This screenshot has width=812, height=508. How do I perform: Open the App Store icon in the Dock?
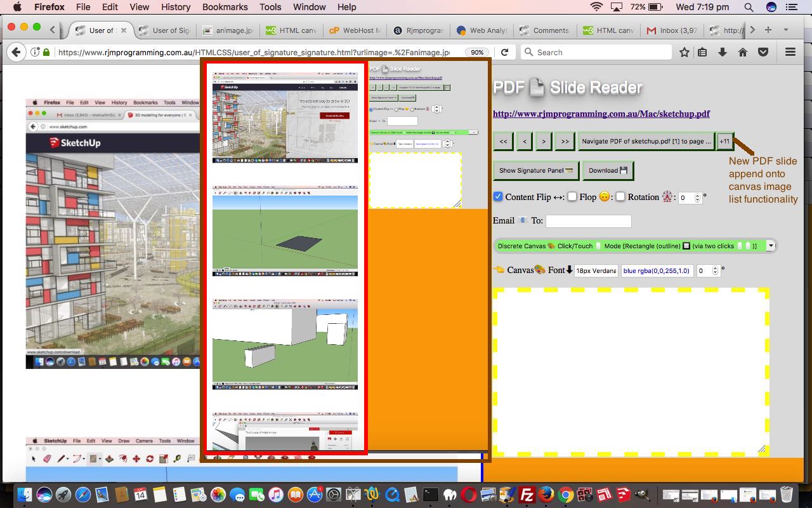pos(315,494)
